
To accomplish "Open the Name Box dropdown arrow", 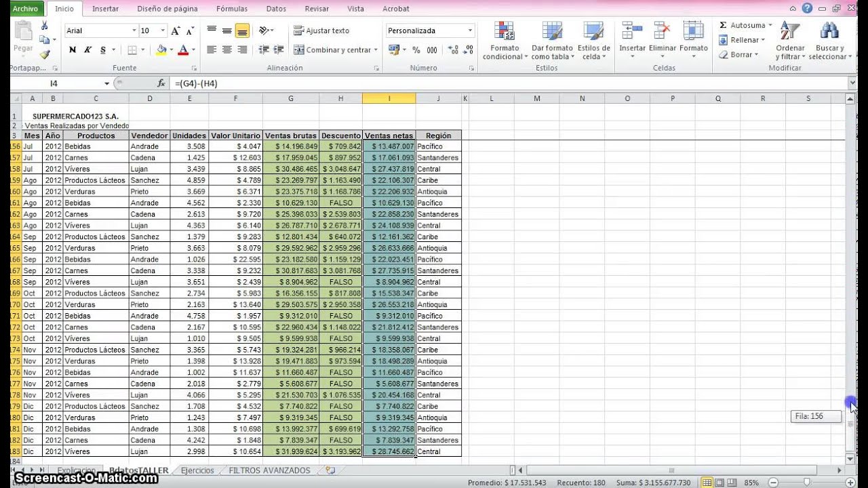I will pyautogui.click(x=106, y=83).
